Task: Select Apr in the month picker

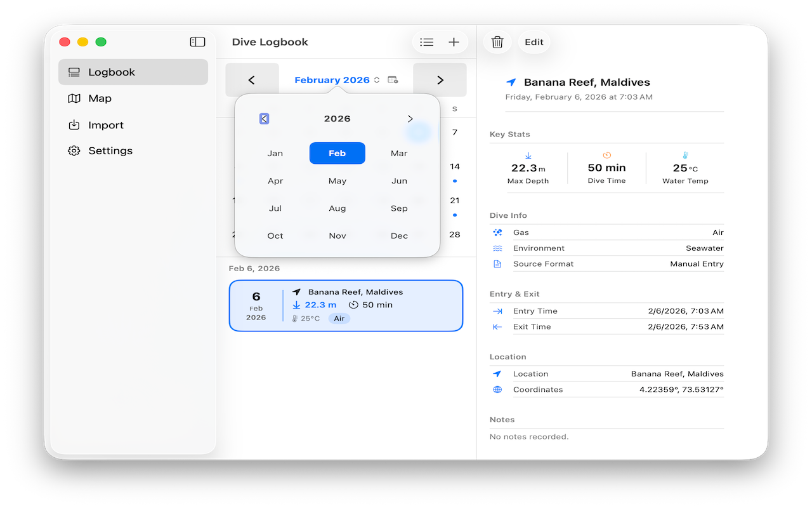Action: pyautogui.click(x=275, y=181)
